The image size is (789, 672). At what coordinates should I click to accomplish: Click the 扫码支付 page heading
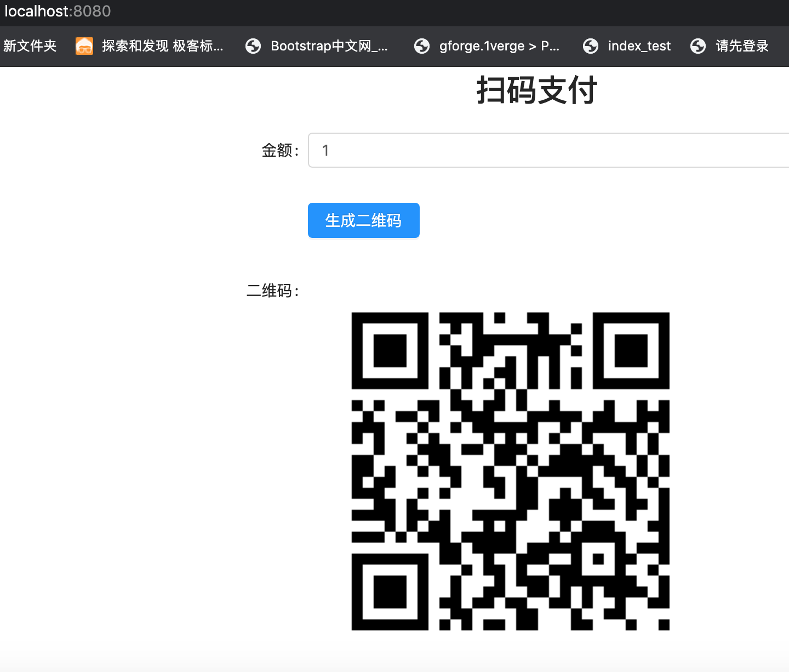pos(536,90)
